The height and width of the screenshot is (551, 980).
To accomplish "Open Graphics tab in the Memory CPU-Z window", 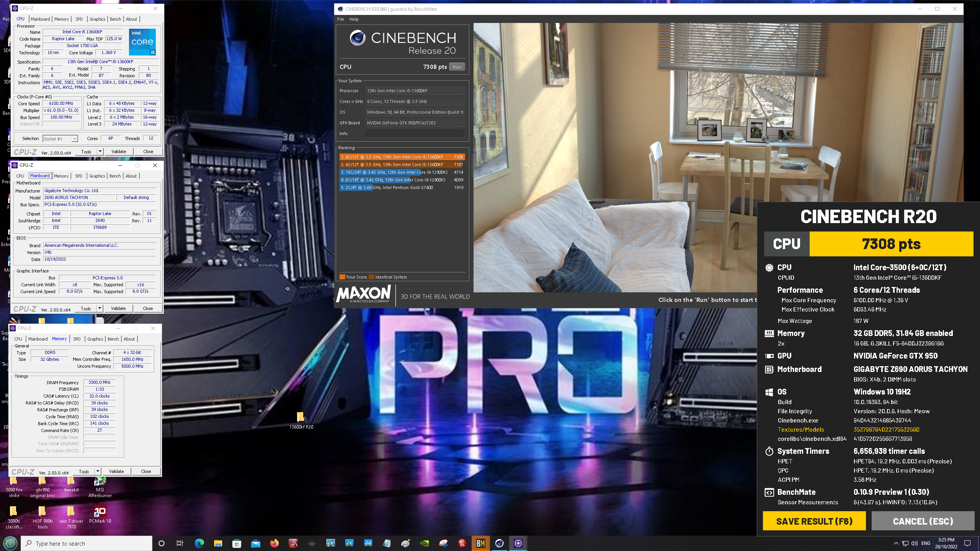I will click(95, 339).
